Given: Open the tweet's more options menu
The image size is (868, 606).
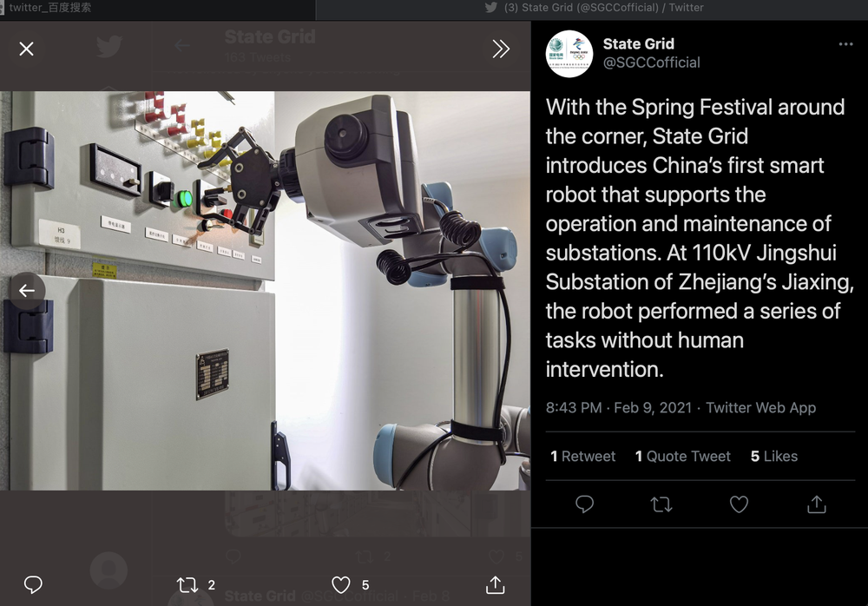Looking at the screenshot, I should point(845,44).
